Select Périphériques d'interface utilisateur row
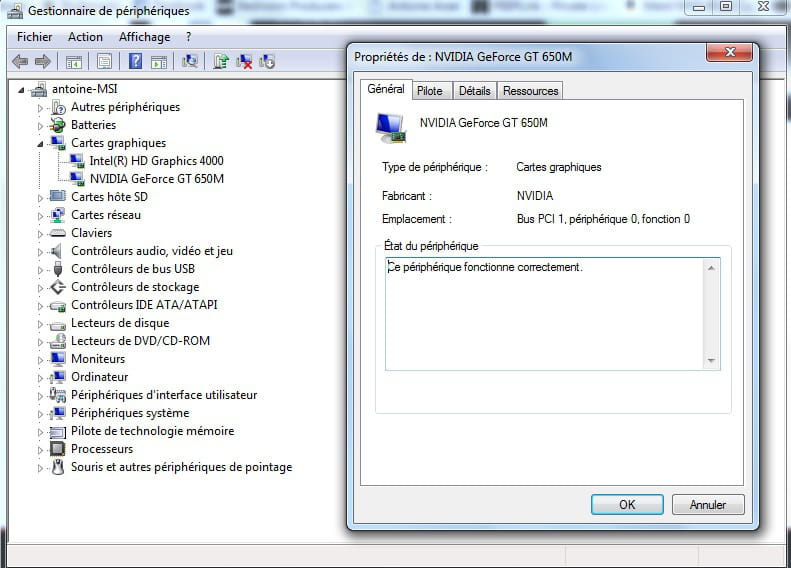Viewport: 791px width, 568px height. click(x=164, y=395)
